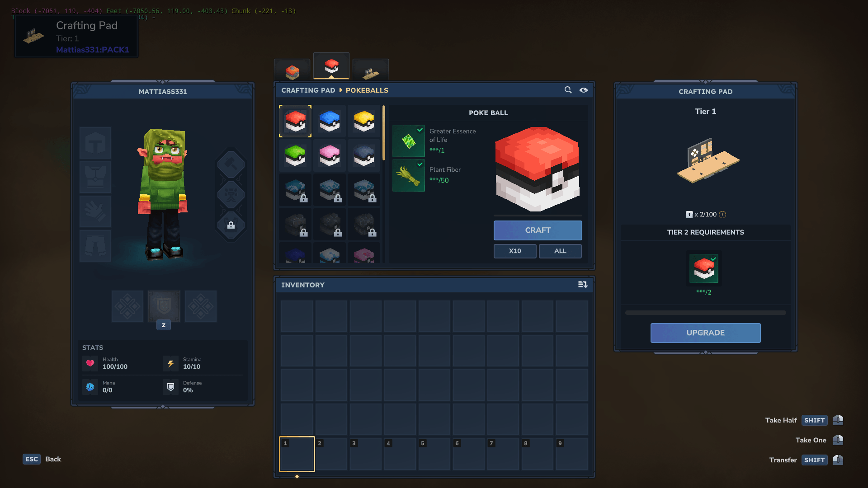Click the Health 100/100 stat
The width and height of the screenshot is (868, 488).
coord(105,363)
